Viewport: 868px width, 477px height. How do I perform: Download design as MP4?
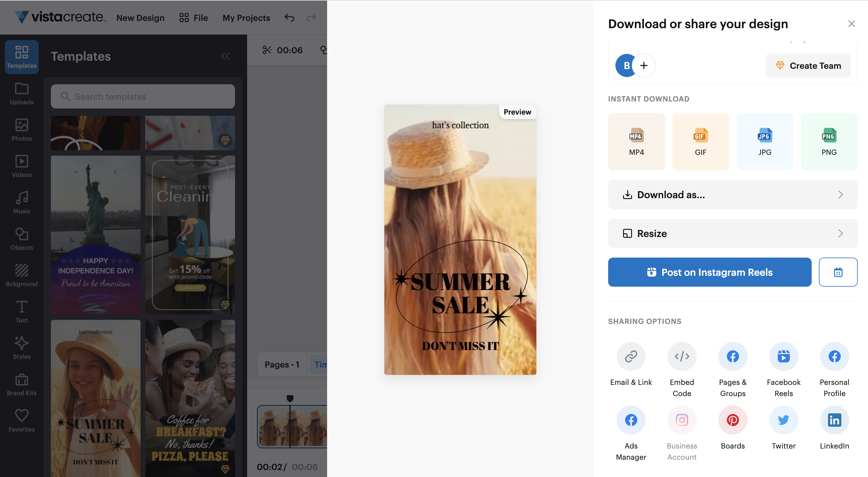click(636, 142)
